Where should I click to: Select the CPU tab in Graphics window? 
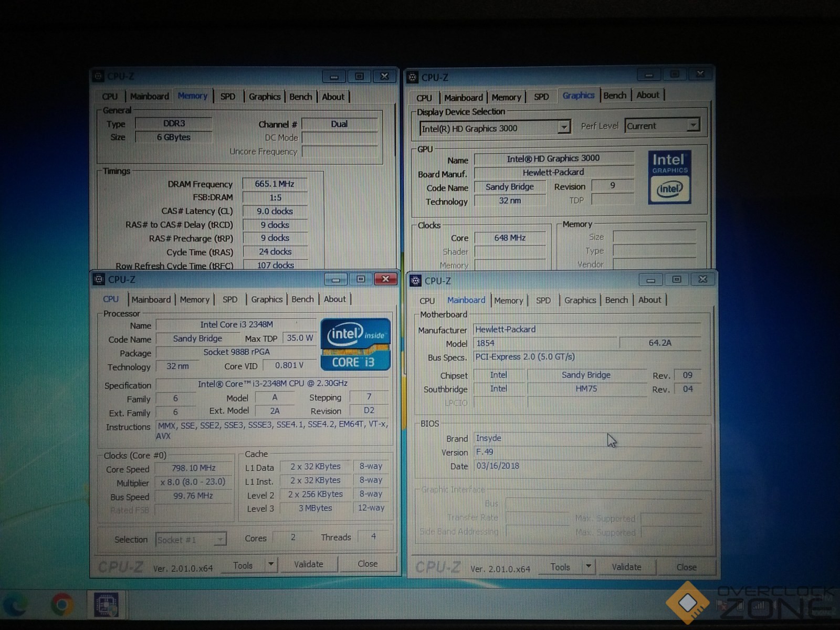click(424, 98)
